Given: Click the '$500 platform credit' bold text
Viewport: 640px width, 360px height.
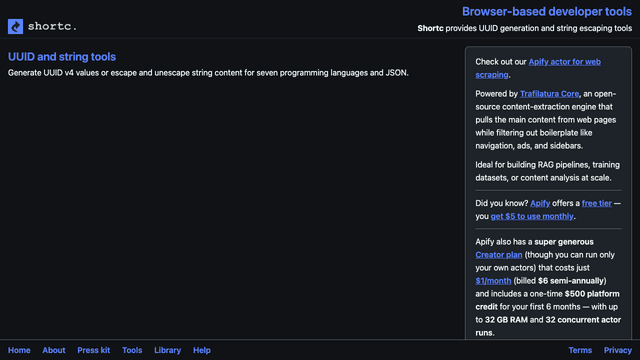Looking at the screenshot, I should pyautogui.click(x=547, y=300).
